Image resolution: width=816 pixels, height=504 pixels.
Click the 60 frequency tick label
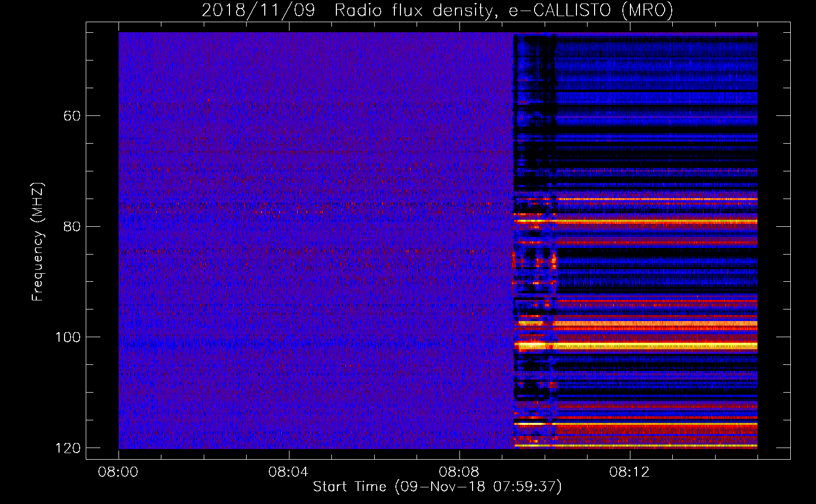click(72, 116)
